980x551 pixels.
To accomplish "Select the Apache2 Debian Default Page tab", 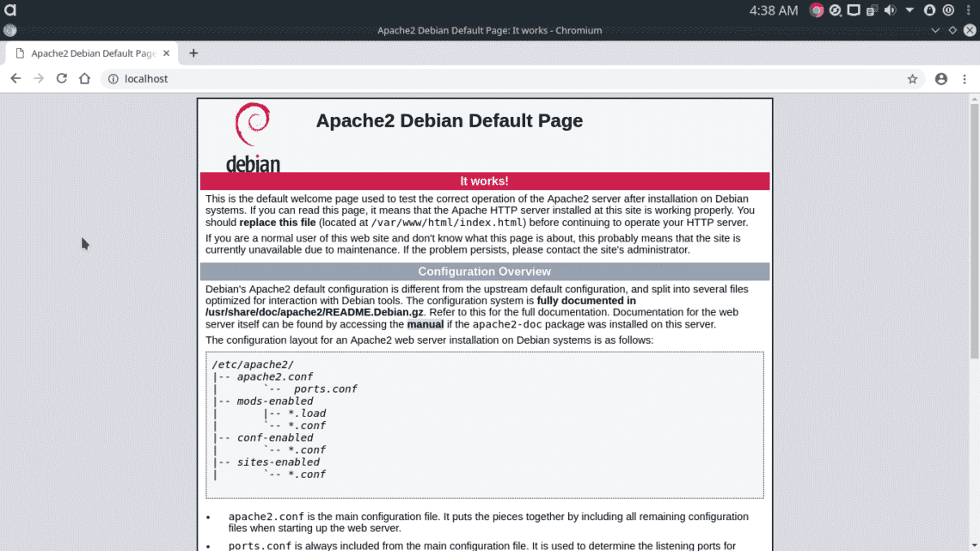I will pyautogui.click(x=92, y=53).
